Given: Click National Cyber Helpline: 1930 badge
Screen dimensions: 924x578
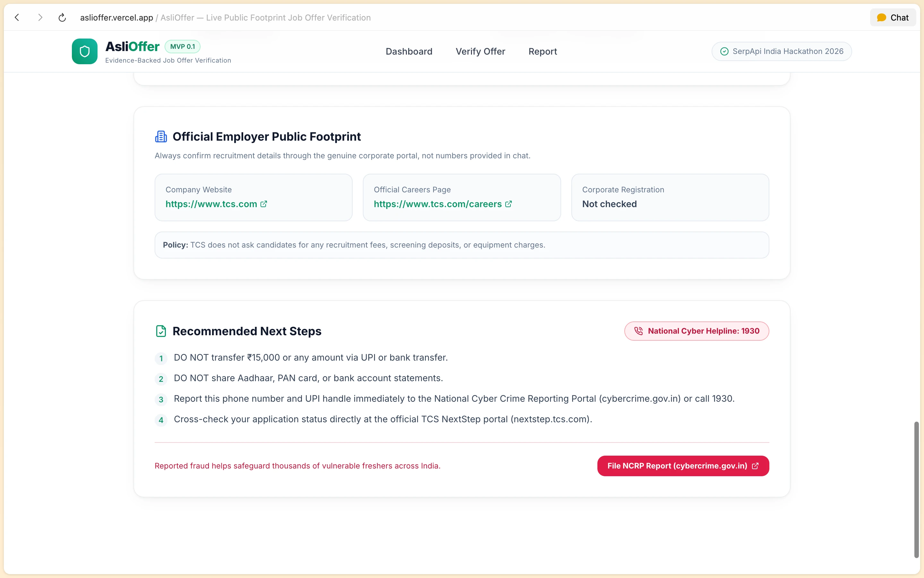Looking at the screenshot, I should point(697,331).
